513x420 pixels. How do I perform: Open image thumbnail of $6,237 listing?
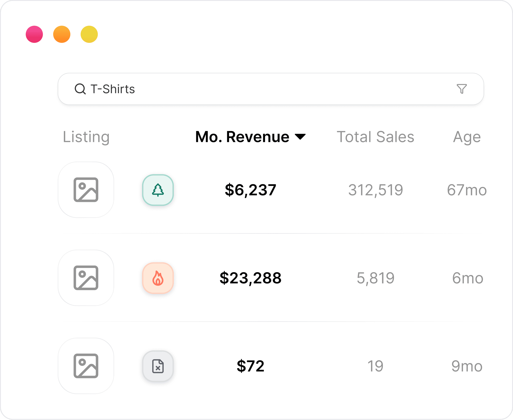point(86,190)
